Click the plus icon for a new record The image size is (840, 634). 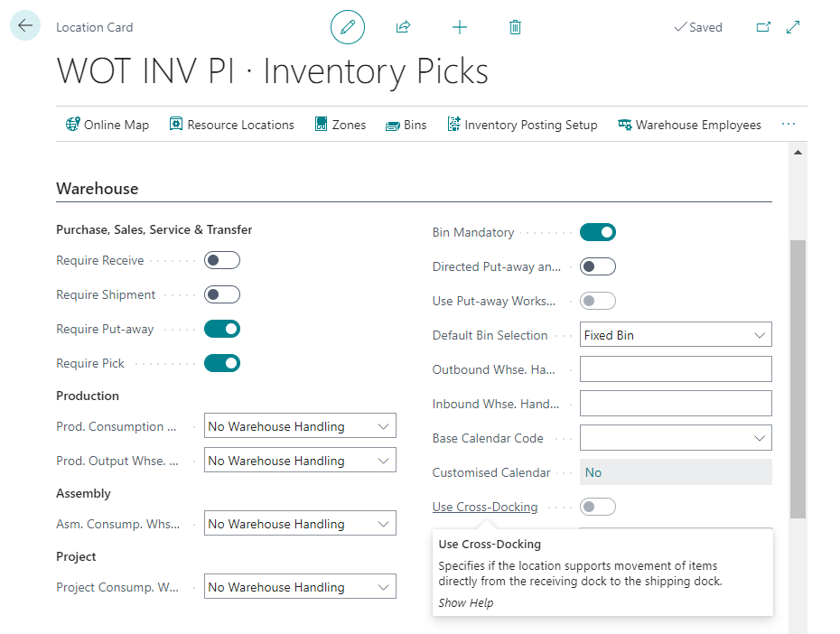tap(460, 27)
